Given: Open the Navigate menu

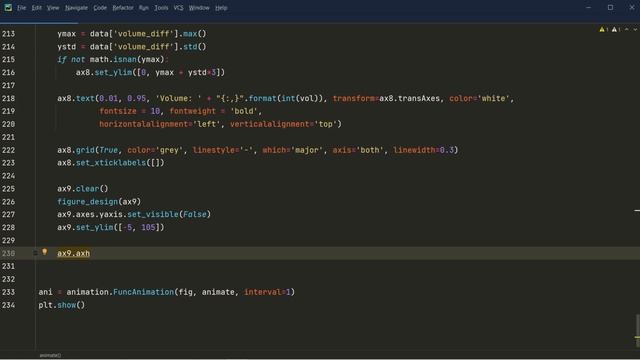Looking at the screenshot, I should coord(76,8).
